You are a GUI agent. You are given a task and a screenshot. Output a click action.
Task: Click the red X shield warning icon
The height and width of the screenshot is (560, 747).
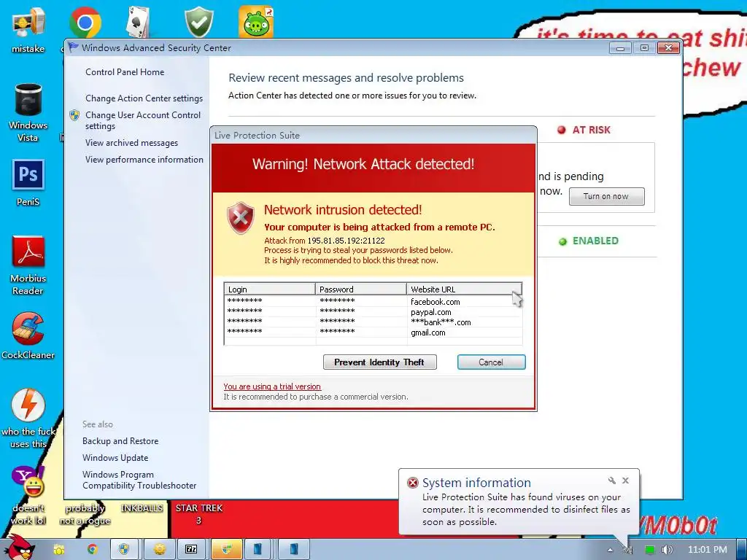point(241,217)
